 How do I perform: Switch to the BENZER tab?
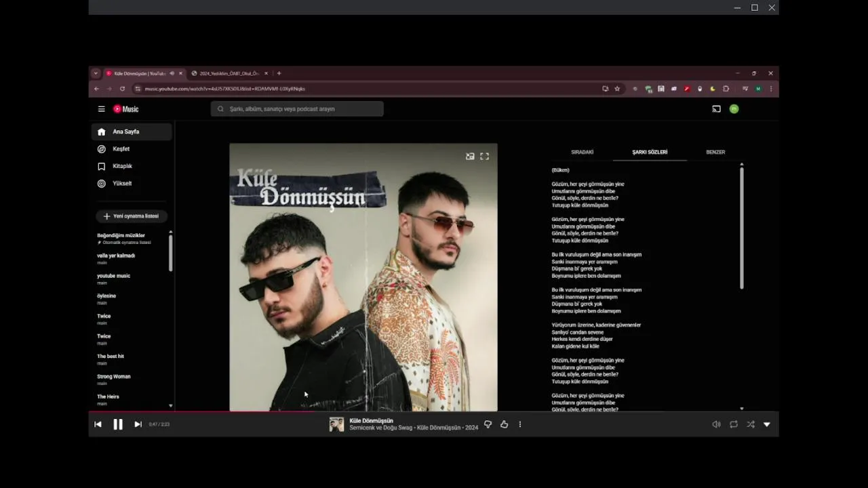pyautogui.click(x=715, y=152)
